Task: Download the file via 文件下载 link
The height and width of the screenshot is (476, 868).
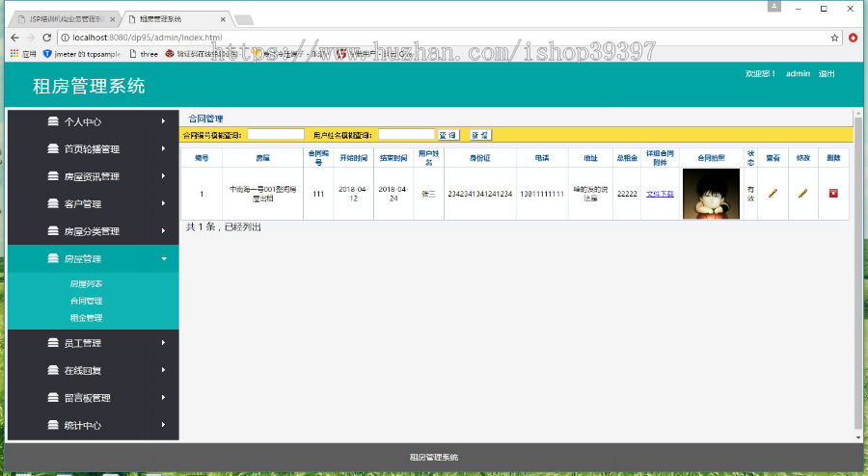Action: point(660,194)
